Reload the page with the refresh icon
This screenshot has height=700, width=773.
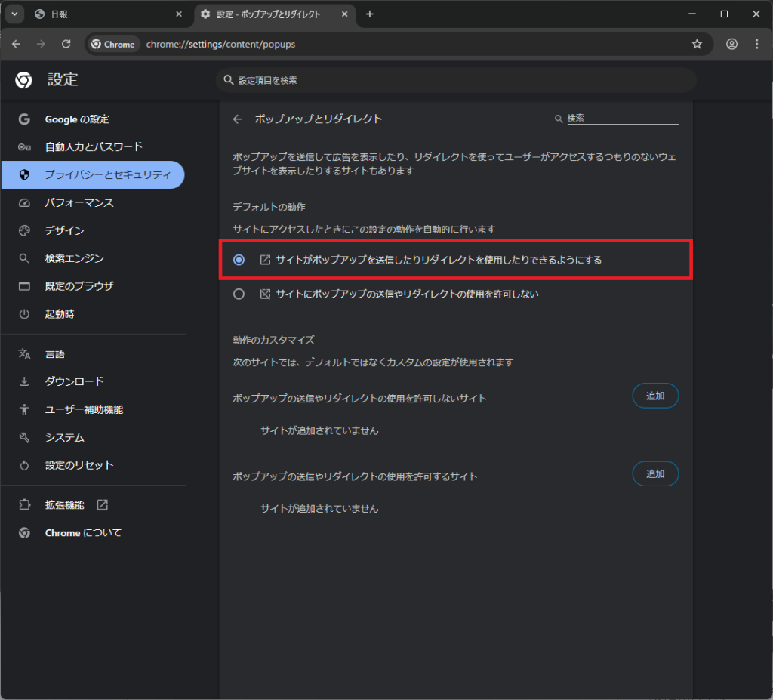pyautogui.click(x=66, y=44)
